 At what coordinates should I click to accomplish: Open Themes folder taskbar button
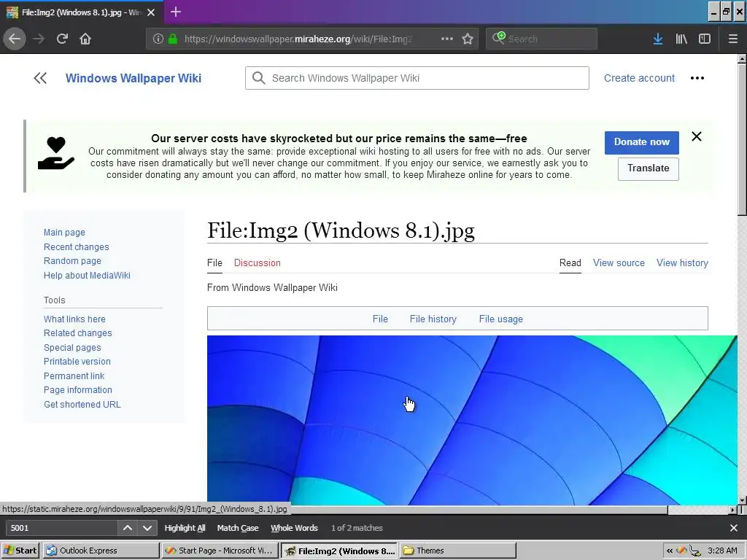point(458,551)
